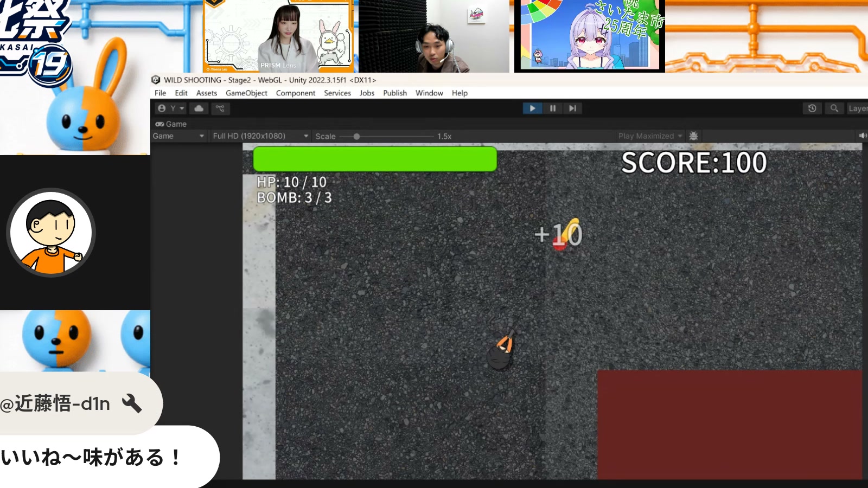Open the Assets menu
Image resolution: width=868 pixels, height=488 pixels.
tap(207, 93)
